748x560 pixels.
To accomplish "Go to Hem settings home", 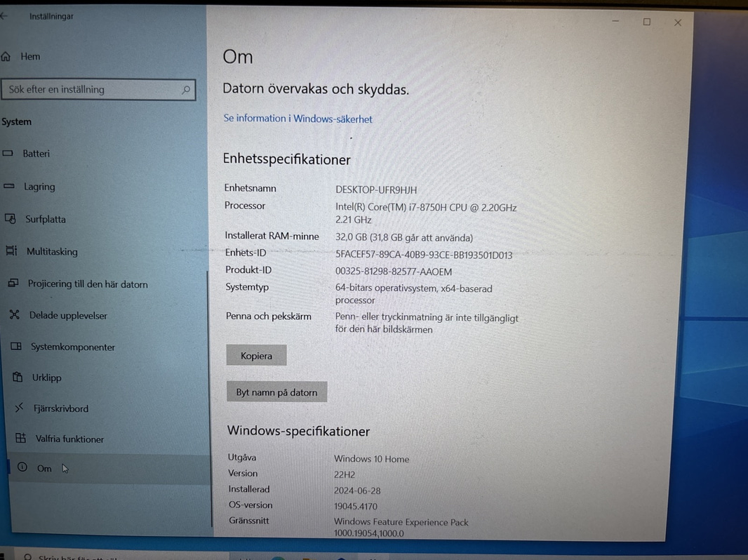I will (x=31, y=57).
